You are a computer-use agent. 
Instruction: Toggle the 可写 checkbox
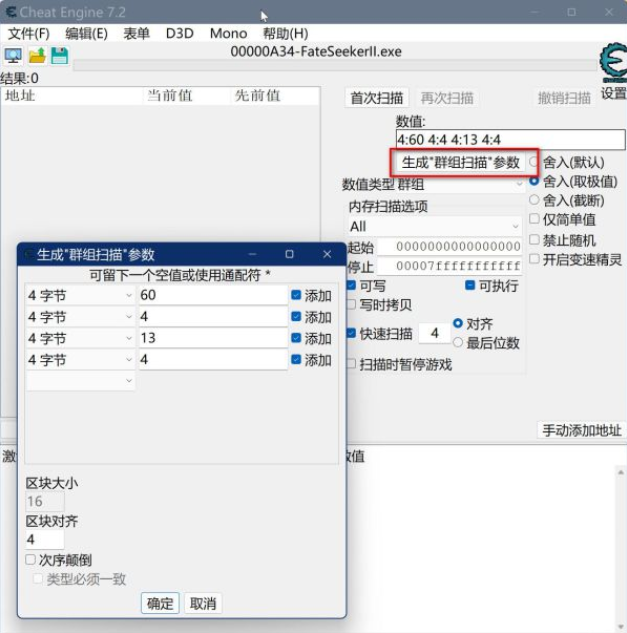click(x=351, y=285)
